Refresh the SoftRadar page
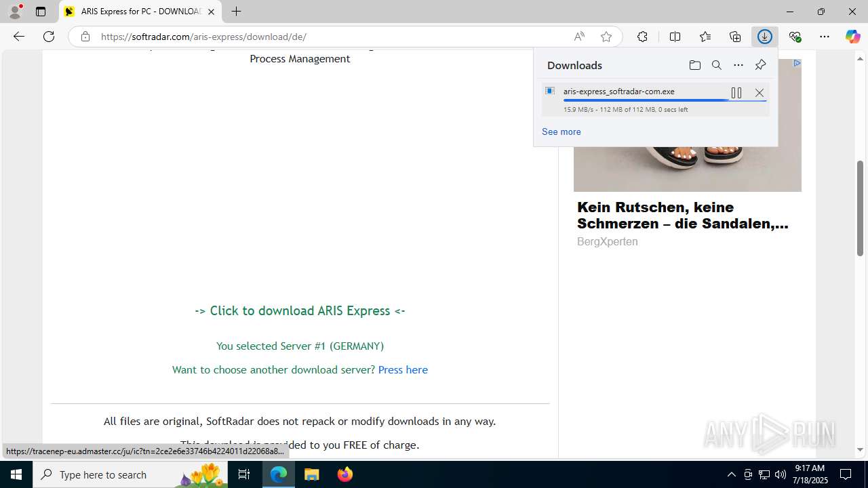This screenshot has width=868, height=488. (x=49, y=37)
